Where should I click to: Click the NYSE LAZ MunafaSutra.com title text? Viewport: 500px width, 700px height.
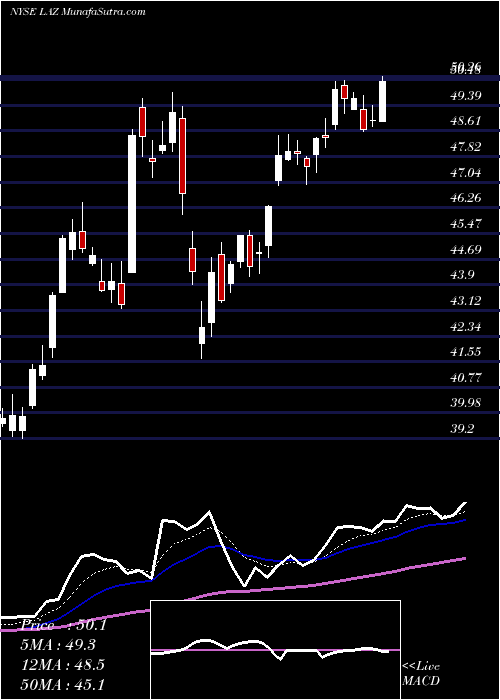pos(78,12)
